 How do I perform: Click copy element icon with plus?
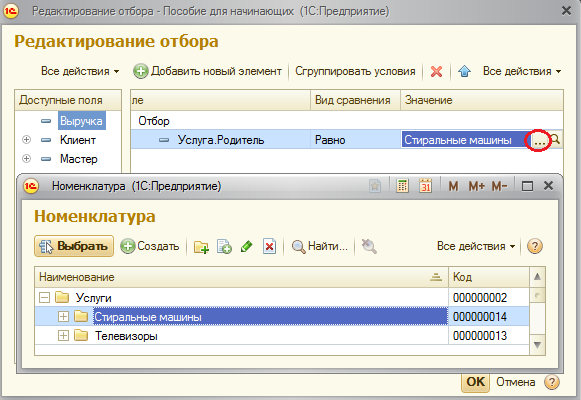[224, 247]
